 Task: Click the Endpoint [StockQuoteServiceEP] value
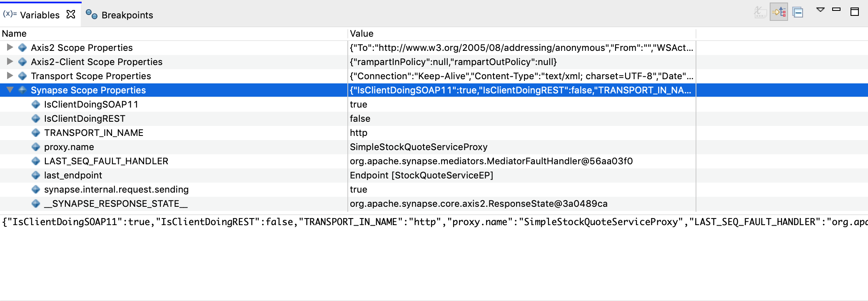[x=422, y=175]
